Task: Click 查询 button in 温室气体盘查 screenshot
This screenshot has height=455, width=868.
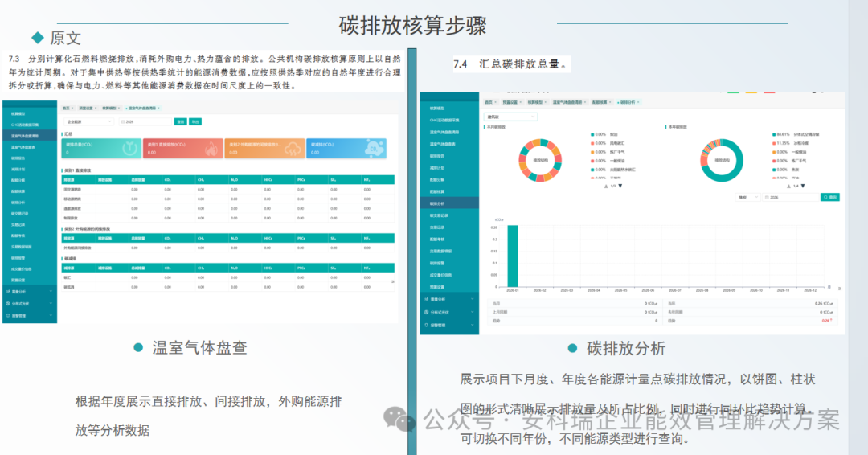Action: [181, 121]
